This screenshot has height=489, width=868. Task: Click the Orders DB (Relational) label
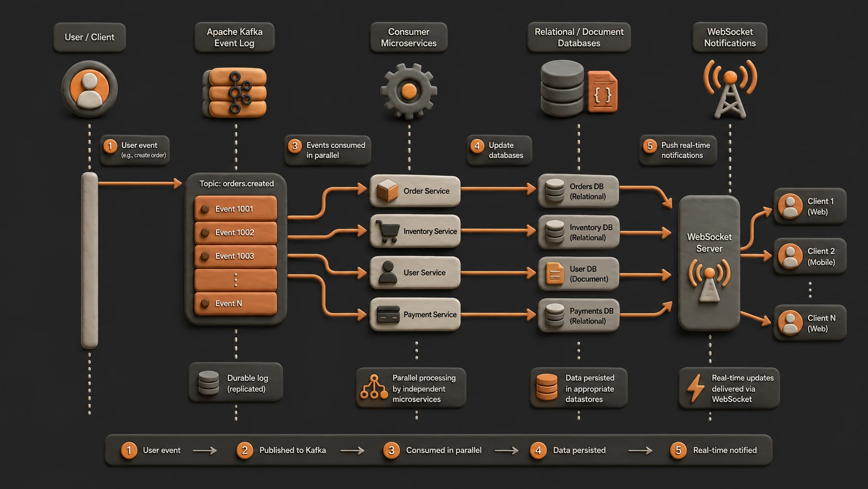click(587, 191)
